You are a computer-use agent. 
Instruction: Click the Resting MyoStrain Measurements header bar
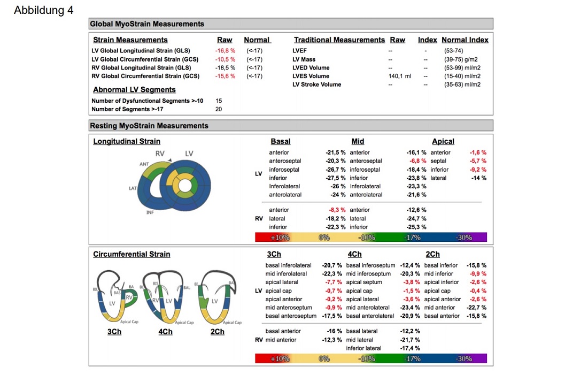[x=291, y=126]
